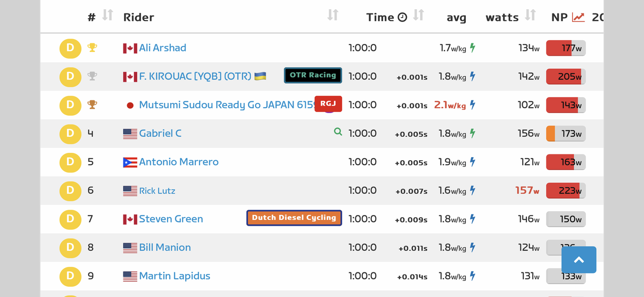This screenshot has height=297, width=644.
Task: Click the D category badge for Martin Lapidus
Action: click(70, 276)
